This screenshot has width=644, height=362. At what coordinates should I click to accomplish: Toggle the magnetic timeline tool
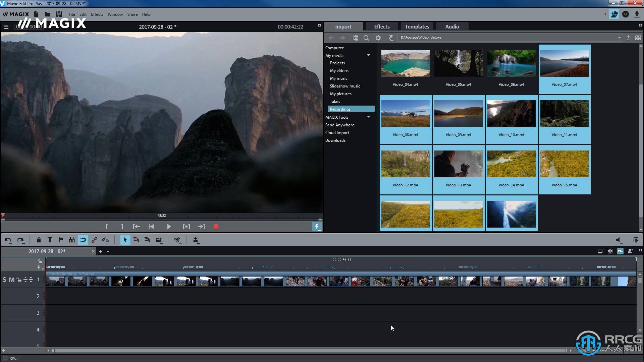[84, 240]
